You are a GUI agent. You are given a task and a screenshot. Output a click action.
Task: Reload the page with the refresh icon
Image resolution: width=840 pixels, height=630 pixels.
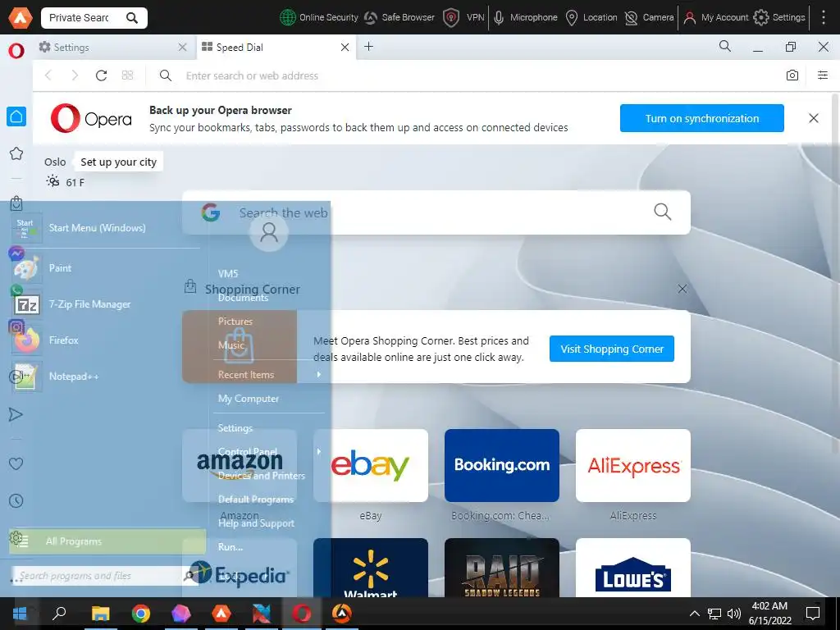(101, 75)
